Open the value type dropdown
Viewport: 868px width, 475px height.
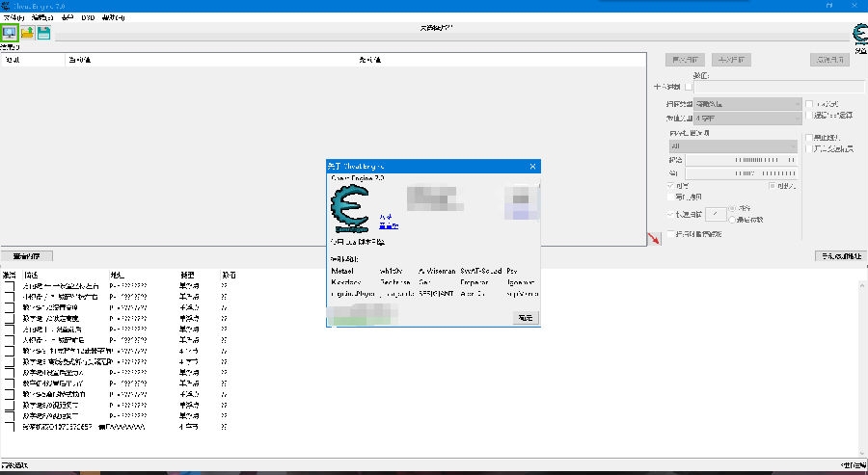click(x=747, y=119)
